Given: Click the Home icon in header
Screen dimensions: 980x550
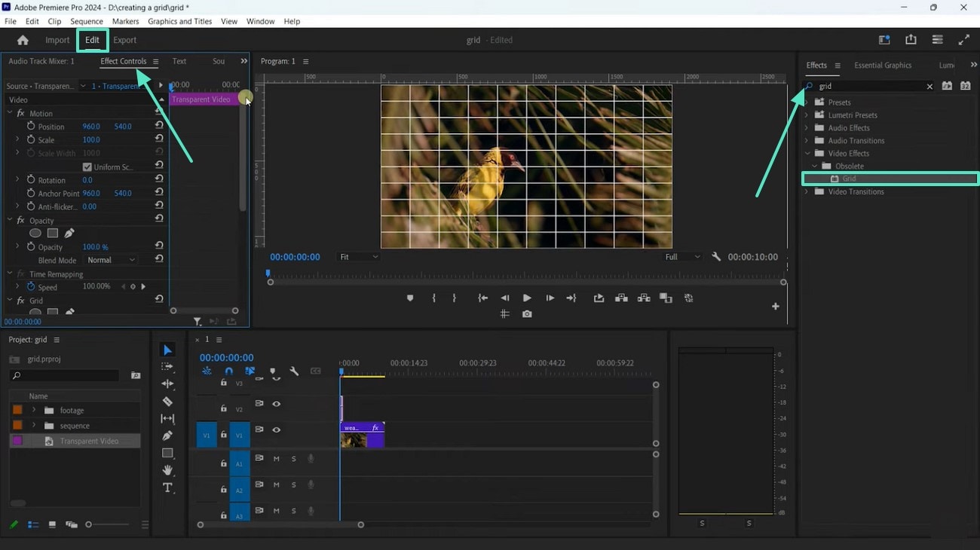Looking at the screenshot, I should [23, 41].
